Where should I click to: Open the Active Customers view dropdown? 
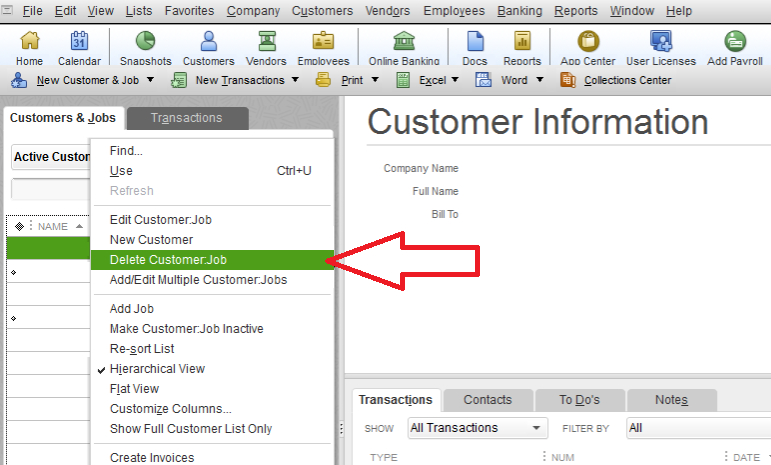tap(51, 157)
